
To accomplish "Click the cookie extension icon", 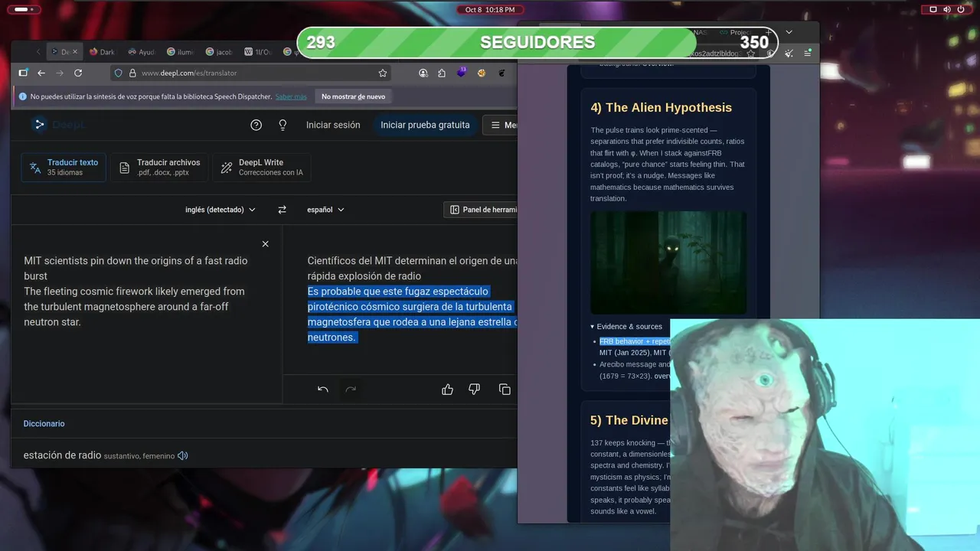I will click(482, 73).
